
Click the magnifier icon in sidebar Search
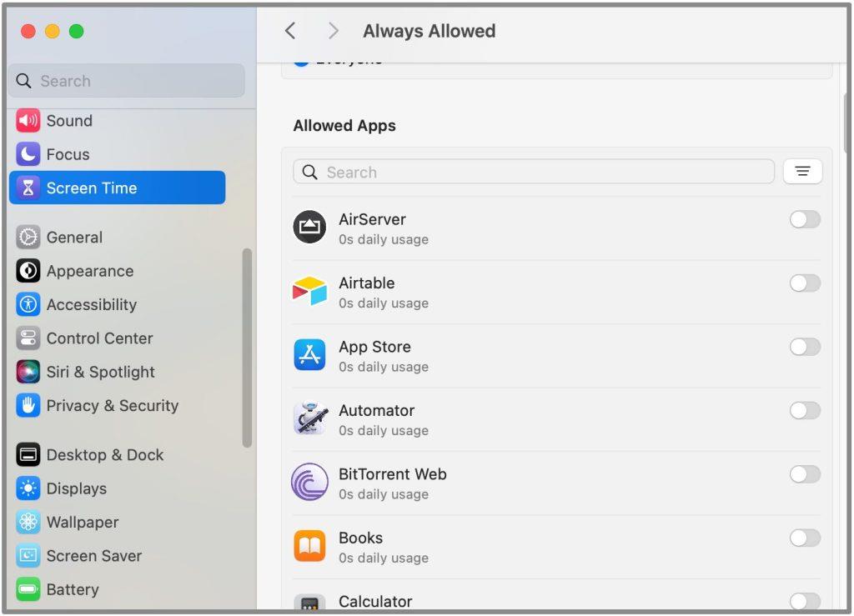[23, 81]
